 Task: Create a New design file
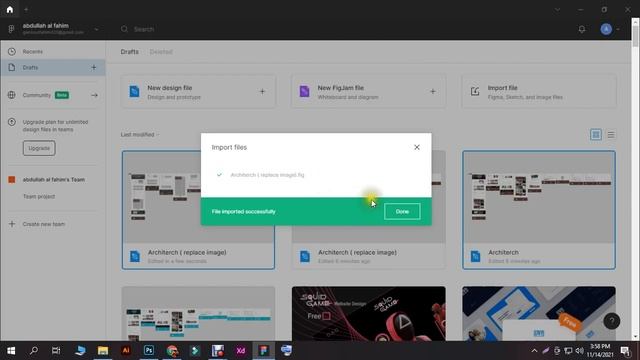[x=198, y=91]
